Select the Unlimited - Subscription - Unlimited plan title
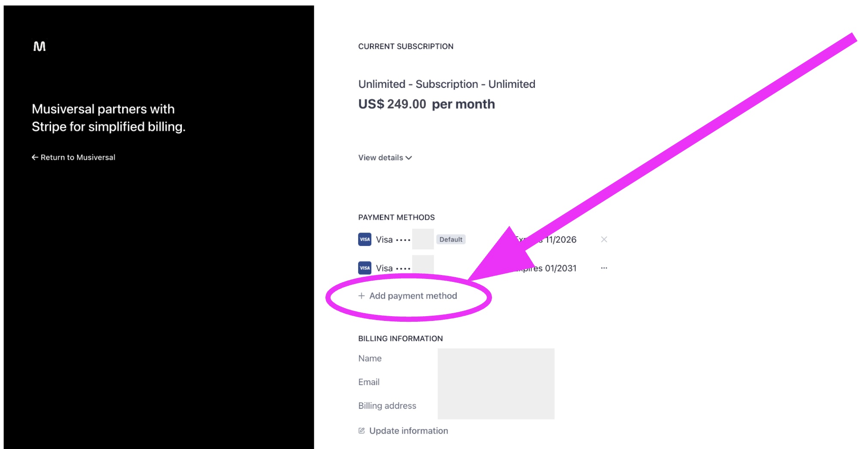The image size is (868, 449). pos(446,84)
